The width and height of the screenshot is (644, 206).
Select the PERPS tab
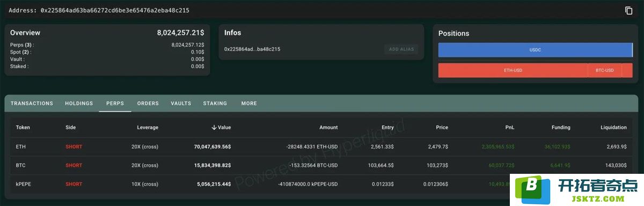pos(115,104)
